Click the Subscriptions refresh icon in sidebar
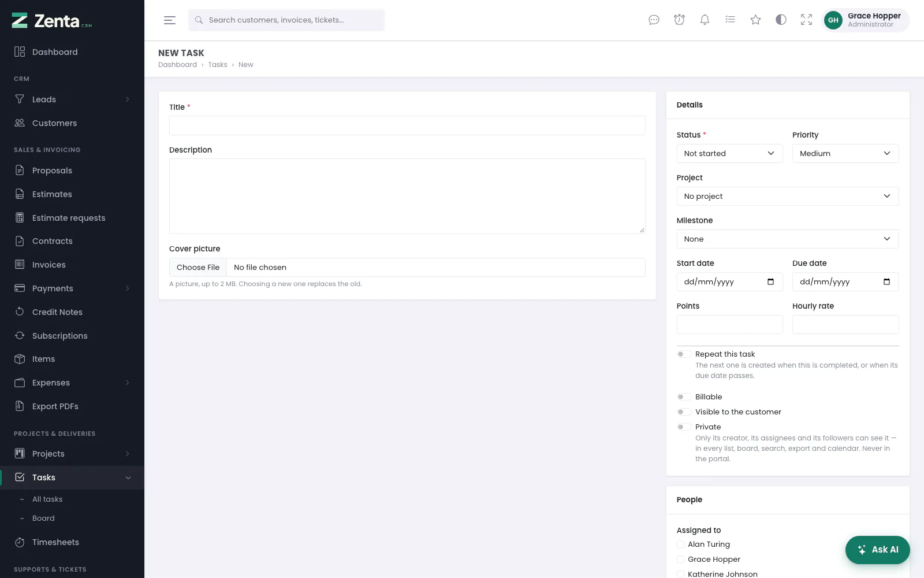 (20, 336)
